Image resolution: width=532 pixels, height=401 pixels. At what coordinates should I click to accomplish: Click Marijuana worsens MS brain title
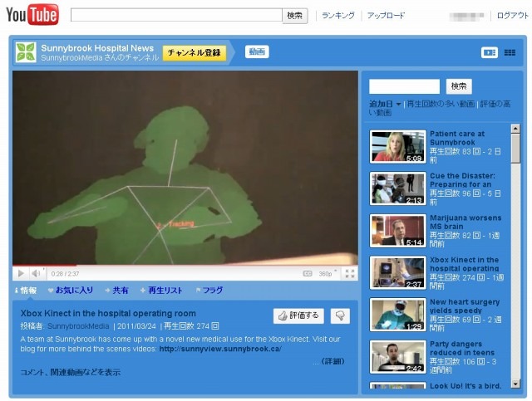click(465, 222)
